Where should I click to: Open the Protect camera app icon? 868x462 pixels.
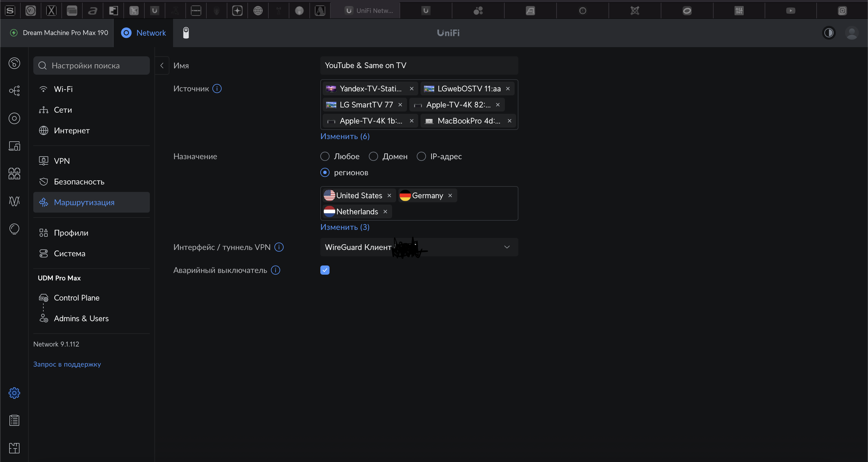tap(186, 33)
